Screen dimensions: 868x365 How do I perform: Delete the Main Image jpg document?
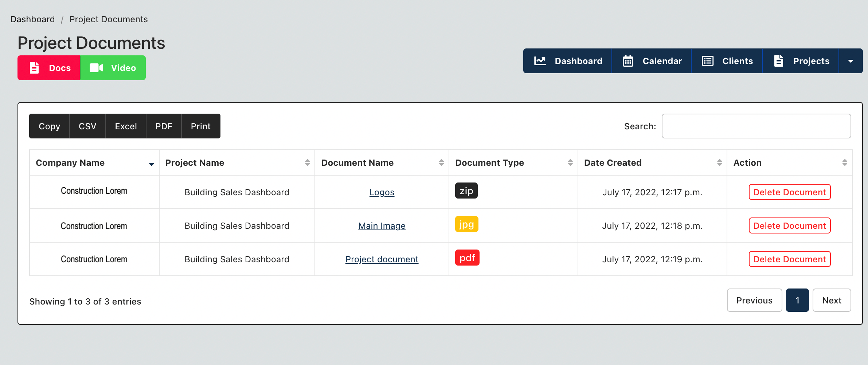[x=790, y=225]
